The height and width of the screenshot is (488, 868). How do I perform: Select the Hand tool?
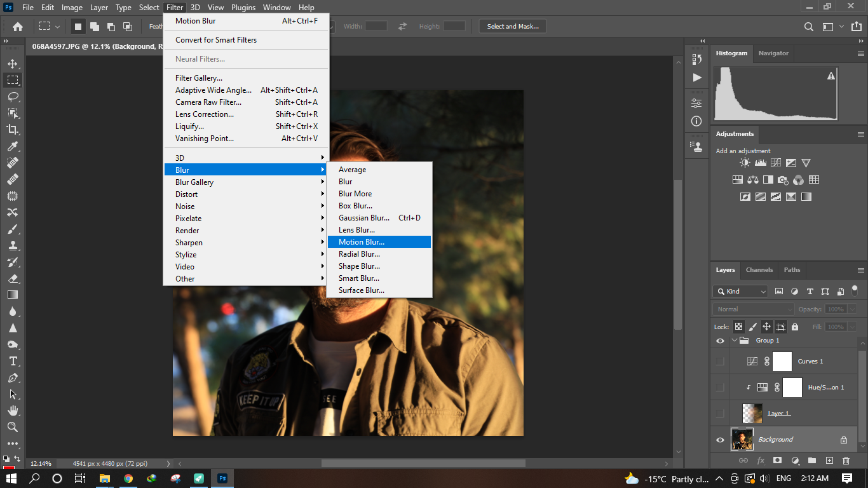(x=12, y=410)
